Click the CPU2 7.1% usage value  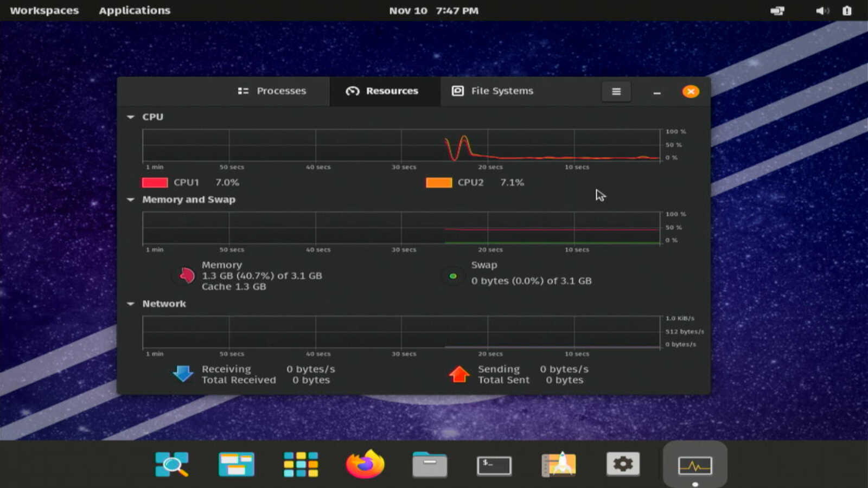pyautogui.click(x=512, y=183)
